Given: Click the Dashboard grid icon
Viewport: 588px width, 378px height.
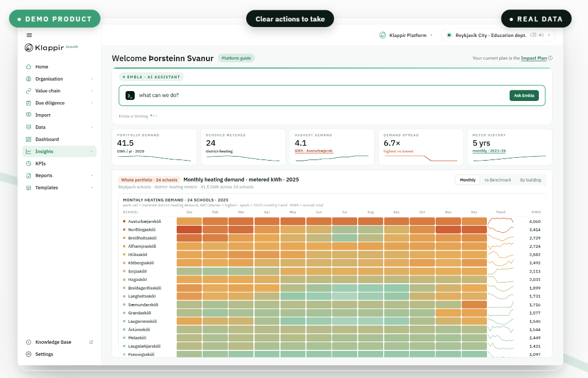Looking at the screenshot, I should (x=29, y=140).
